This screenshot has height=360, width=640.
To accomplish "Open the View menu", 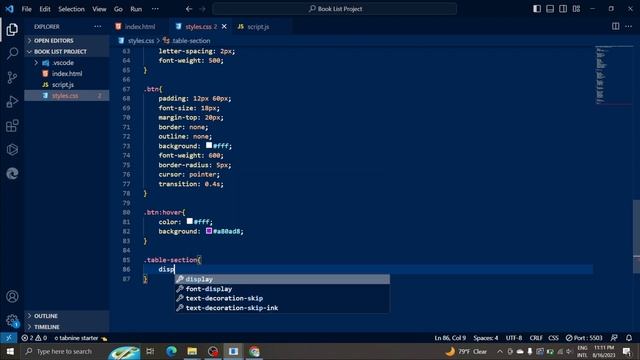I will (x=99, y=9).
